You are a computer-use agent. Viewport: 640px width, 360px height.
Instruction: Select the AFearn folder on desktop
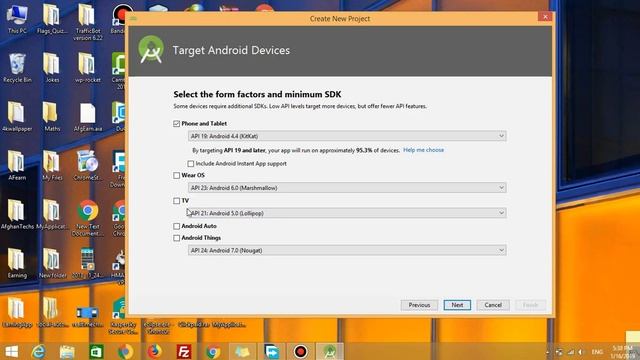(17, 166)
